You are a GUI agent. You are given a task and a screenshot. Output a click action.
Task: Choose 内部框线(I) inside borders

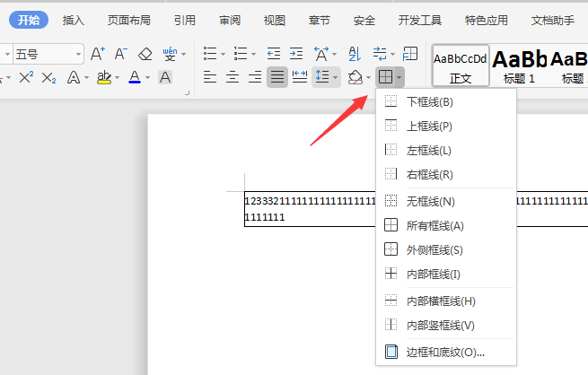click(x=446, y=274)
